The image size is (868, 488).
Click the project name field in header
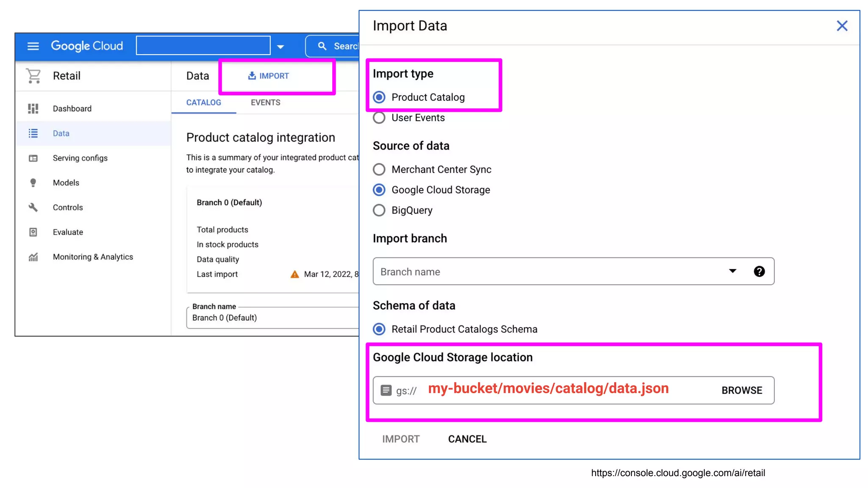[203, 45]
